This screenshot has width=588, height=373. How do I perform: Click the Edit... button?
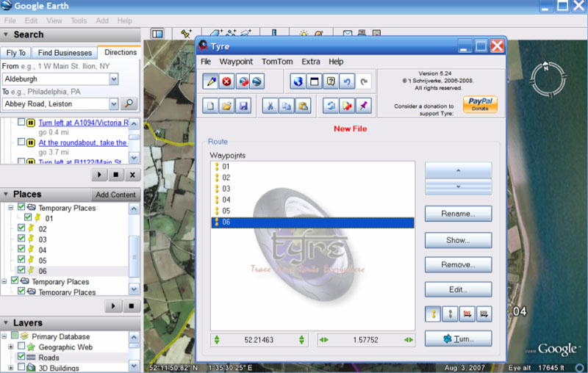point(458,289)
